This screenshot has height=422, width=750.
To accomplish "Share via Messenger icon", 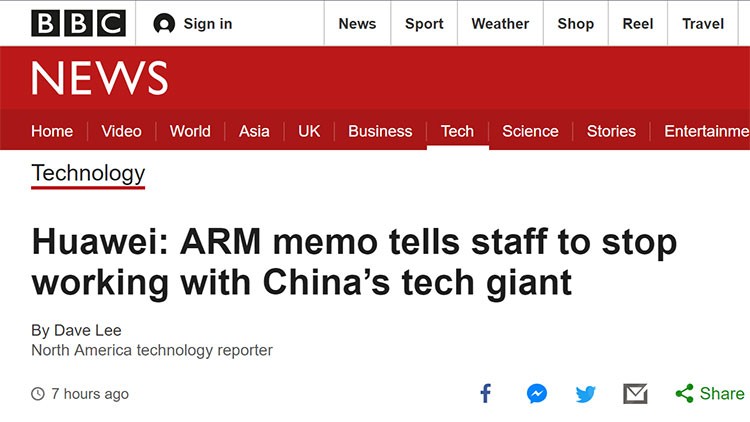I will 537,393.
